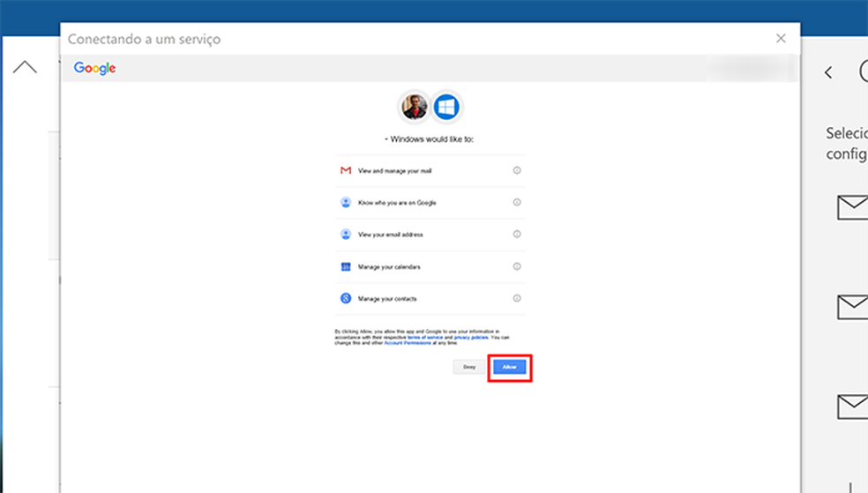Click the Google logo
868x493 pixels.
tap(94, 68)
